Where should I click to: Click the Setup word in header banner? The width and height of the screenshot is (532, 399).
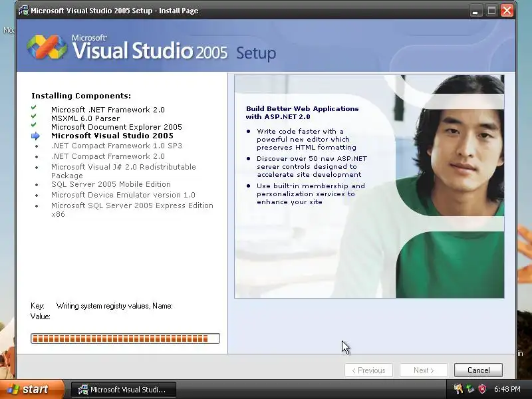(256, 53)
